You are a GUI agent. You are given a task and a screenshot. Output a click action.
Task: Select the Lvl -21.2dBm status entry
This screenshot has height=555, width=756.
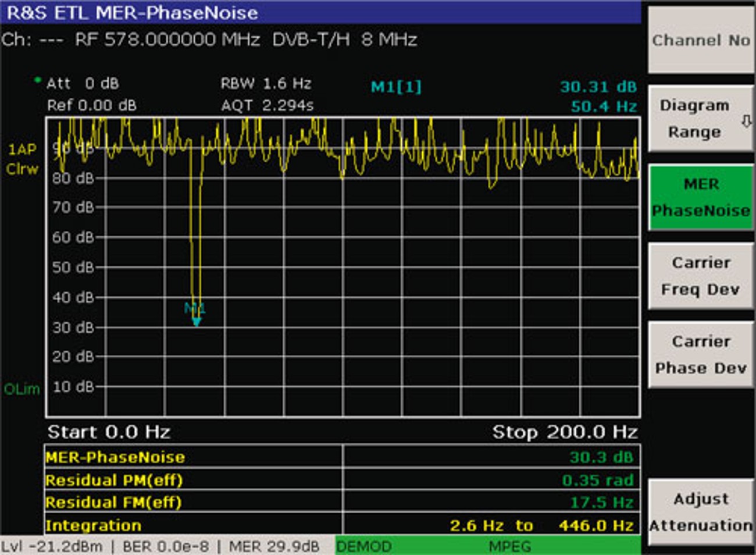(x=52, y=547)
